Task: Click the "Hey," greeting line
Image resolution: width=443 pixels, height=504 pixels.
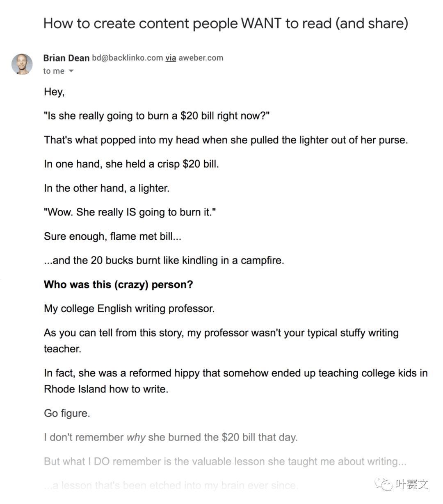Action: coord(54,92)
